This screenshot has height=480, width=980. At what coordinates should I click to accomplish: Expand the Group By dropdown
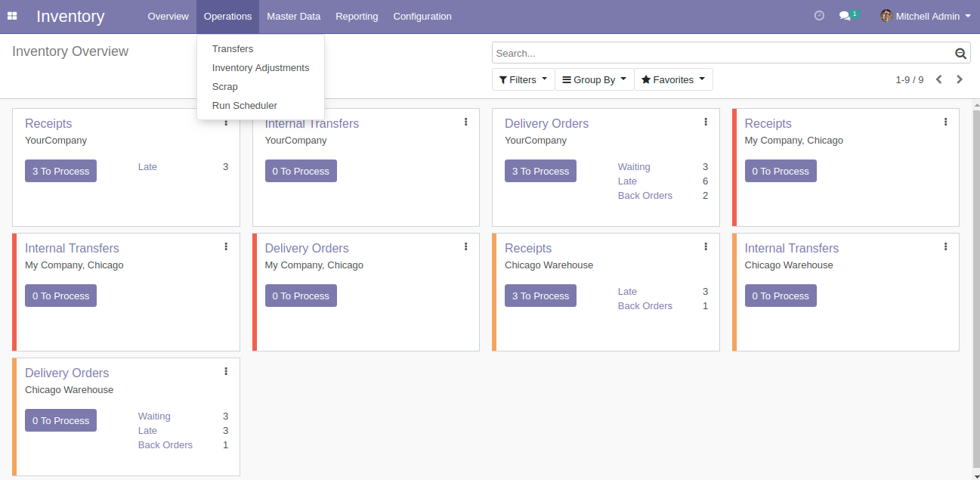pyautogui.click(x=594, y=79)
